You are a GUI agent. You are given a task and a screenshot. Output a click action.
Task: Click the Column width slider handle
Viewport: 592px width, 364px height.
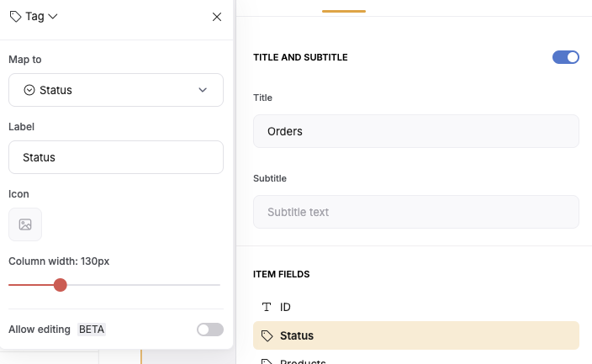[60, 285]
